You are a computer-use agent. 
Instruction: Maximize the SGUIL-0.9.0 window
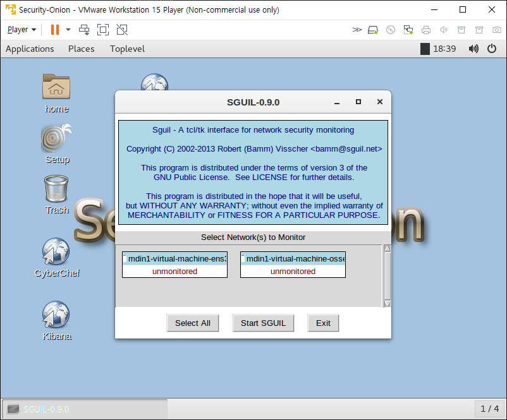point(358,102)
